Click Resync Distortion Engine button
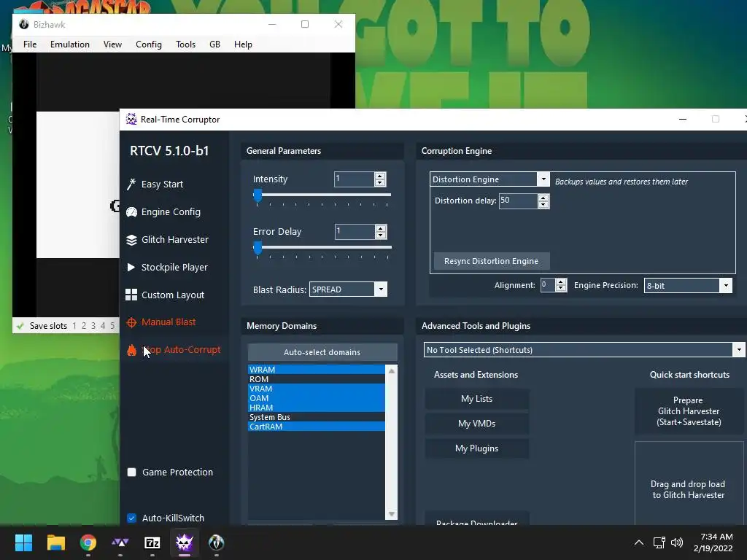The width and height of the screenshot is (747, 560). 491,261
